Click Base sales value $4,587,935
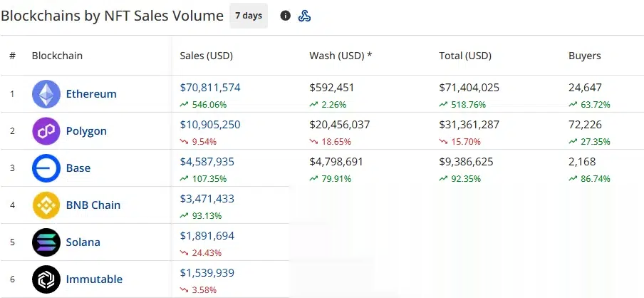 point(207,162)
